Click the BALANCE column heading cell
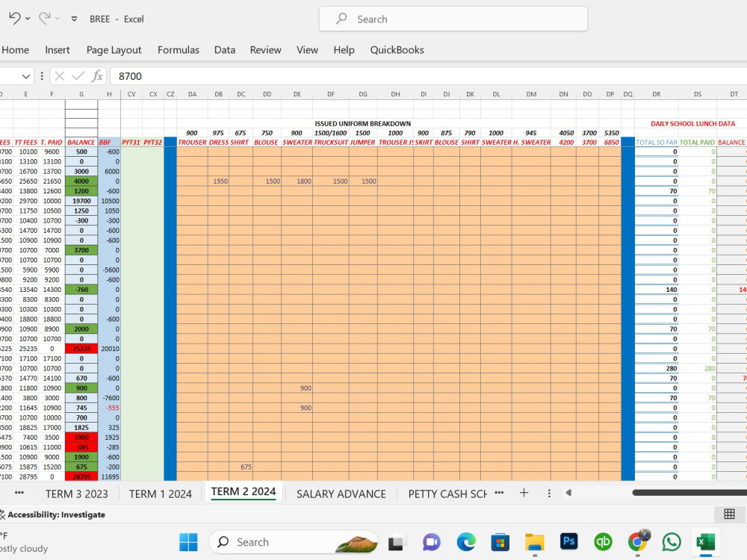The width and height of the screenshot is (747, 560). [81, 143]
